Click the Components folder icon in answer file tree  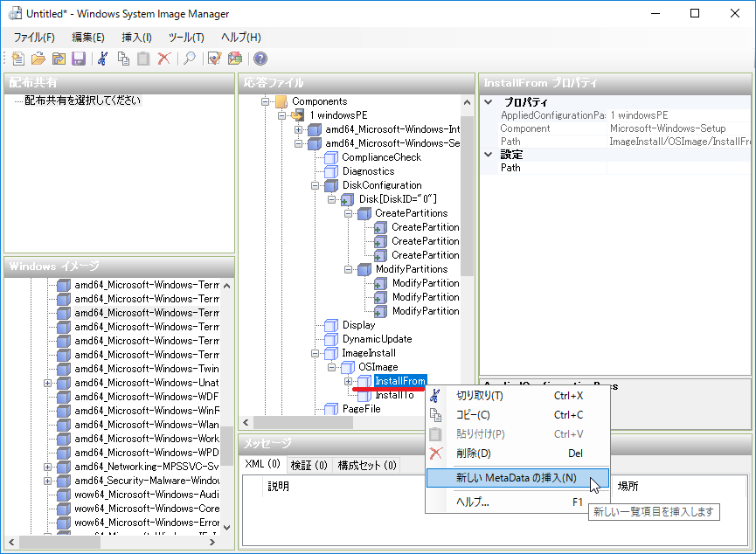(x=281, y=101)
